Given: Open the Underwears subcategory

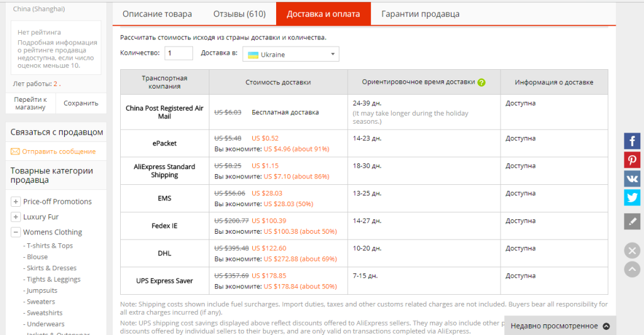Looking at the screenshot, I should [x=45, y=324].
